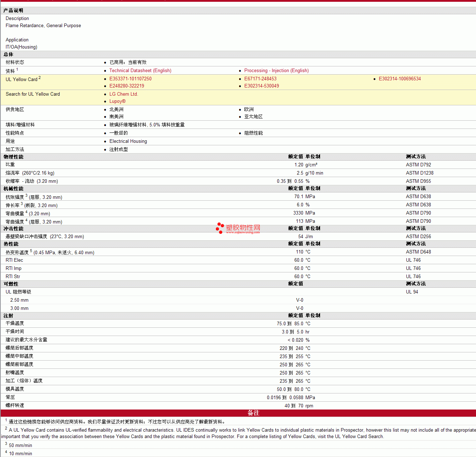Select the 可燃性 section header
The image size is (476, 457).
tap(11, 284)
